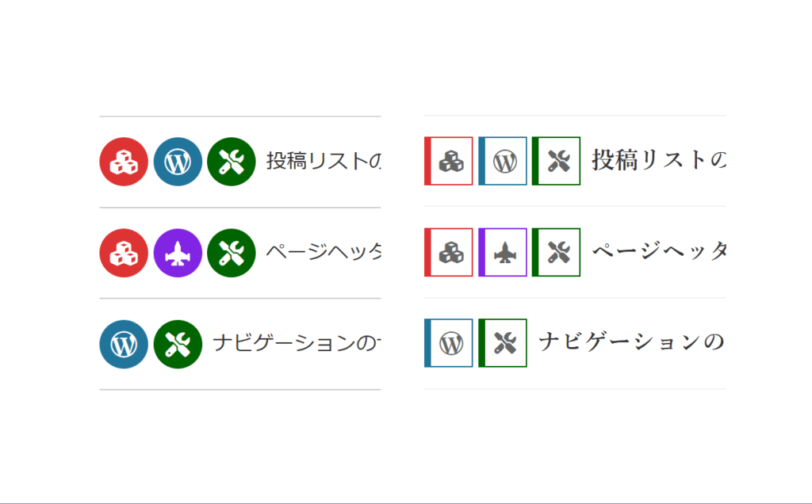The width and height of the screenshot is (812, 504).
Task: Select the green-bordered square tools icon beside ページヘッダ
Action: coord(557,252)
